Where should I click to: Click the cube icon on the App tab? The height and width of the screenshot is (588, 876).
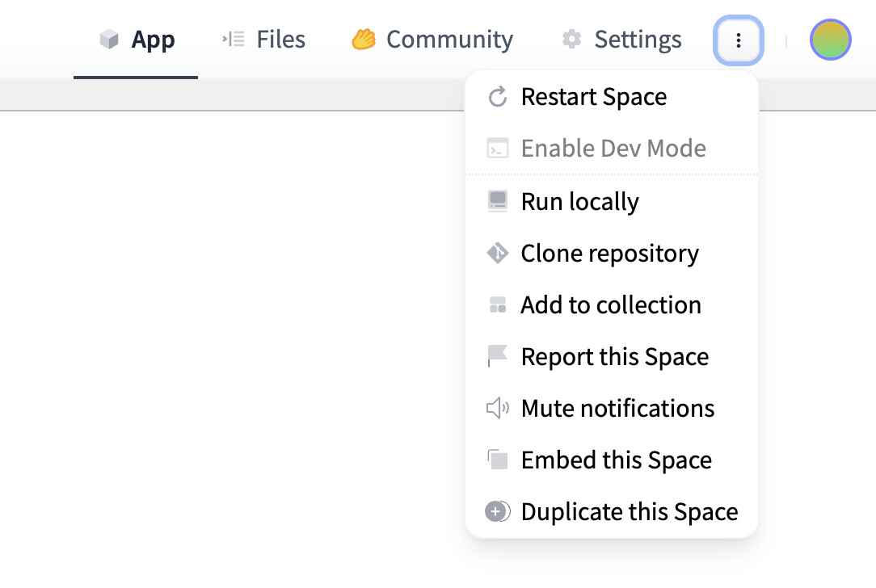109,40
